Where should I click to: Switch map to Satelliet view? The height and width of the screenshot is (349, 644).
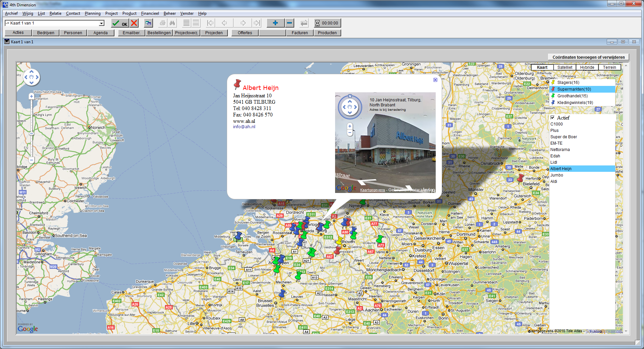click(x=565, y=67)
